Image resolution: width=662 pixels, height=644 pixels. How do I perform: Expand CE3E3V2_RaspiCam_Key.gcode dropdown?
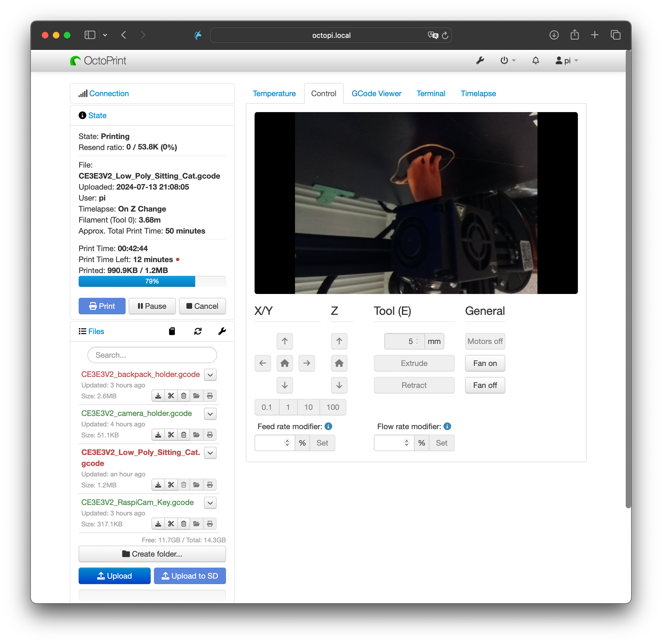[x=212, y=502]
